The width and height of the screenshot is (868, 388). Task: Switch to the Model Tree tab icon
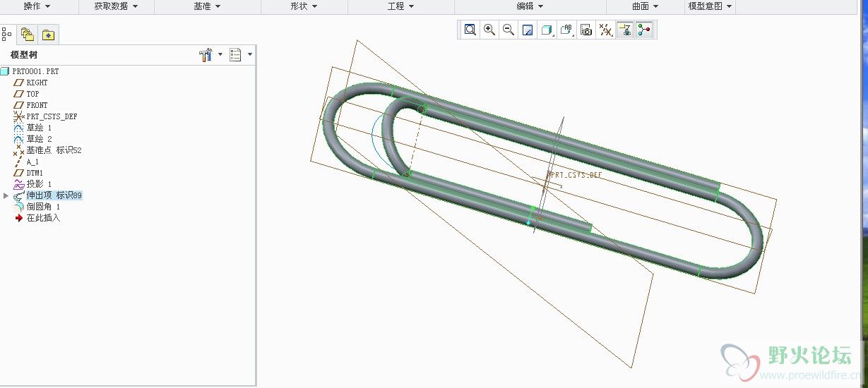pyautogui.click(x=7, y=34)
